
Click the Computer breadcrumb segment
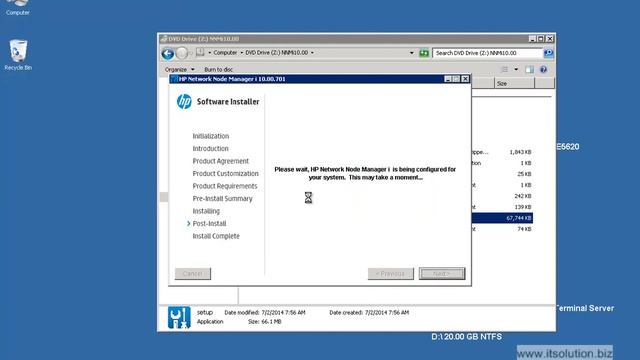click(225, 53)
